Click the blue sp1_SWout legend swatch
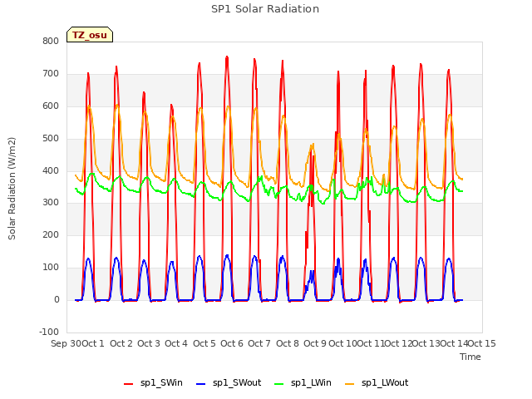The height and width of the screenshot is (399, 532). pos(201,384)
